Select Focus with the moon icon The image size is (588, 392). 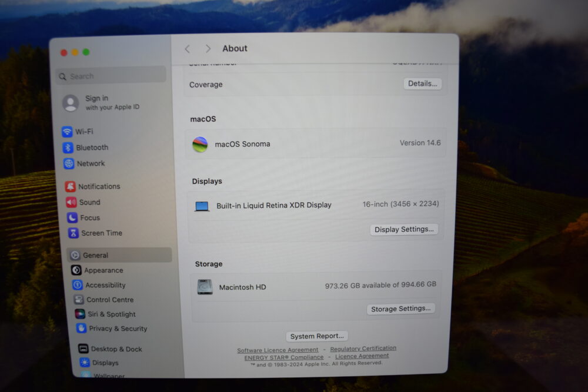(x=72, y=217)
